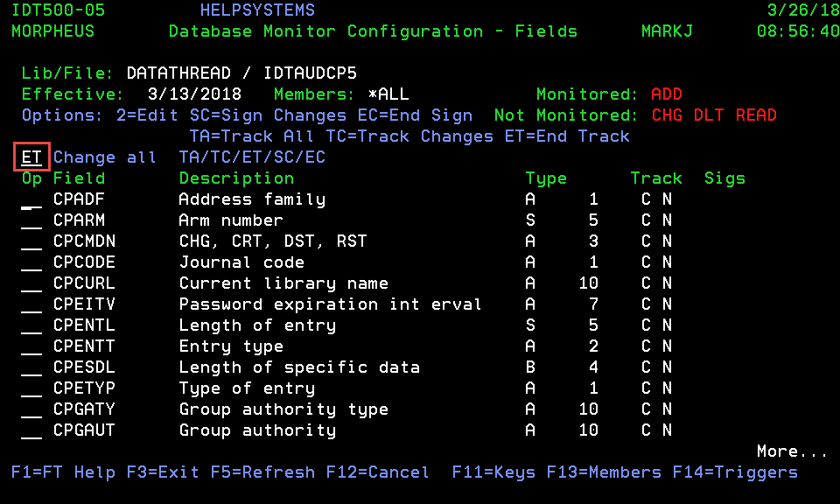Click the More... indicator

[793, 451]
